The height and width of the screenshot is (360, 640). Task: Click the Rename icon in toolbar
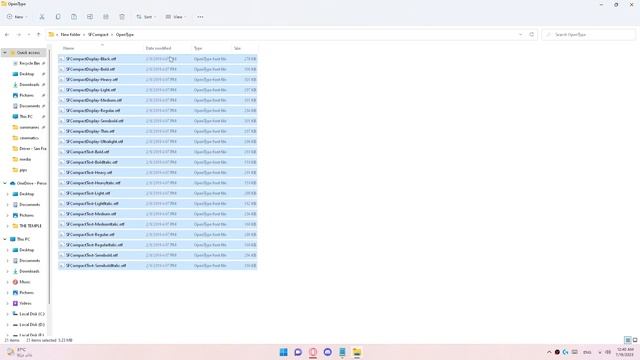tap(90, 17)
